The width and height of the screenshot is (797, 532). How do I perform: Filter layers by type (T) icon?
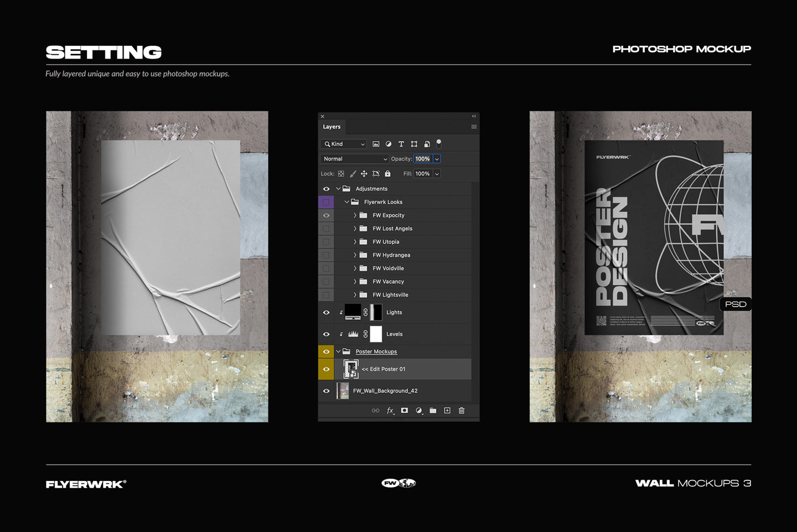tap(401, 144)
